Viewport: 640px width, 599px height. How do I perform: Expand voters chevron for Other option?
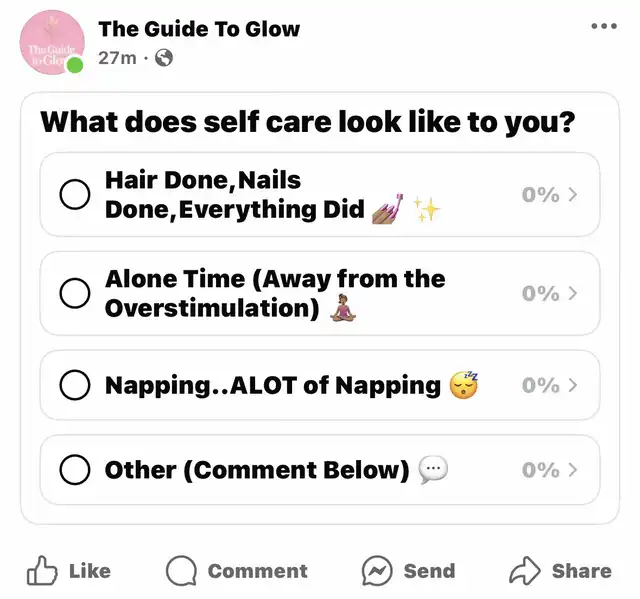pos(573,470)
